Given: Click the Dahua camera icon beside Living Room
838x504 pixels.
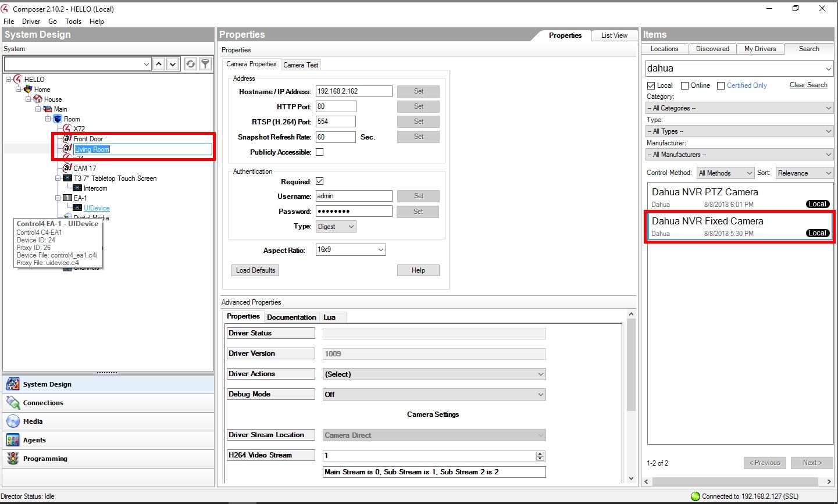Looking at the screenshot, I should (x=67, y=148).
